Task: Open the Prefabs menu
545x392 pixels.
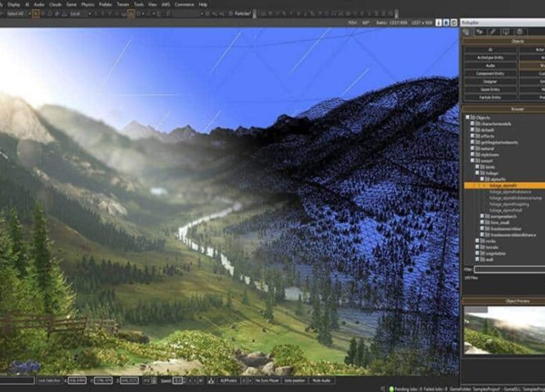Action: point(105,5)
